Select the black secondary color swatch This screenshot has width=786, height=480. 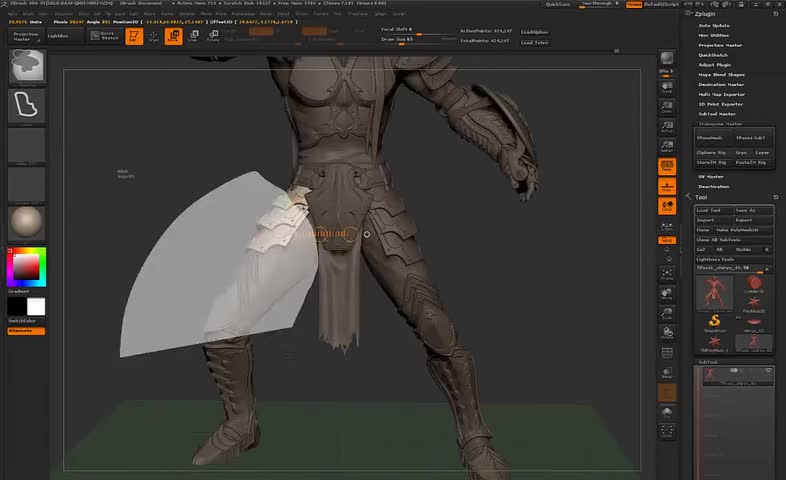tap(17, 307)
